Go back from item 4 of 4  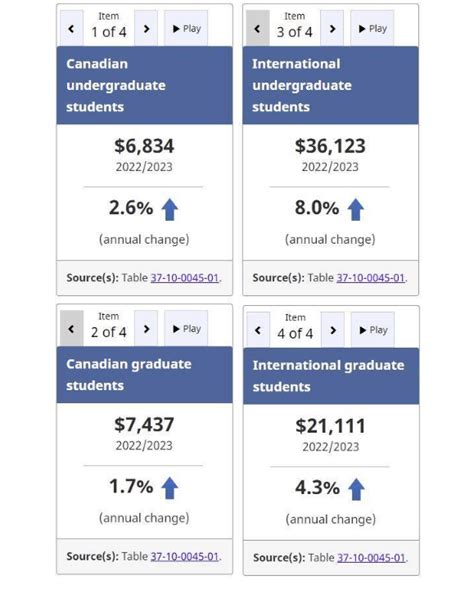(258, 330)
